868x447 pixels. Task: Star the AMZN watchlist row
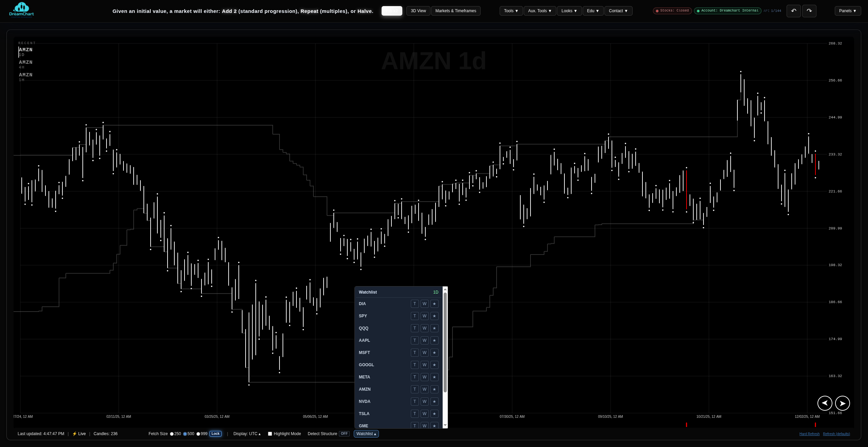pyautogui.click(x=434, y=389)
